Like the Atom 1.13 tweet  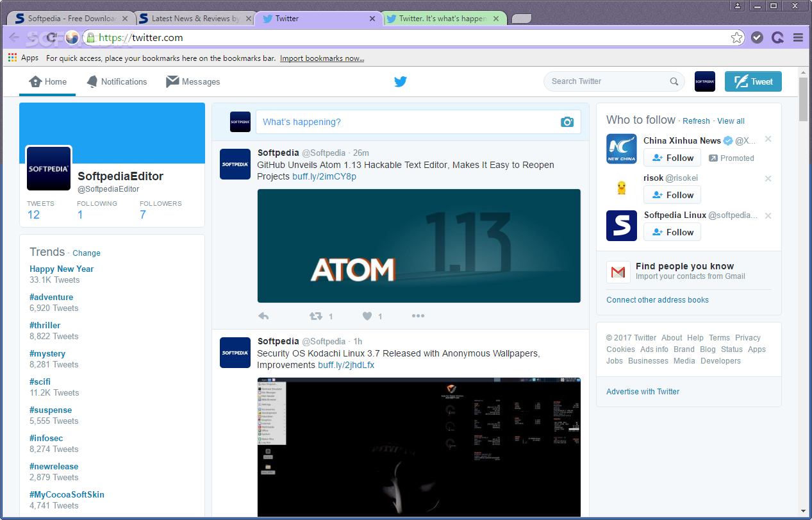(x=367, y=316)
